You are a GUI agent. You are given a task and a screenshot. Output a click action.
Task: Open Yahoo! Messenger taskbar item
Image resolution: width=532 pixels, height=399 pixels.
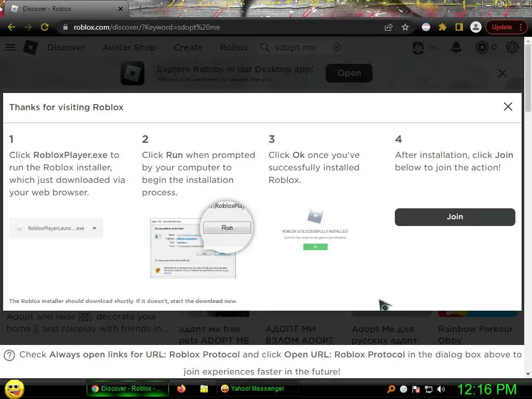point(257,389)
